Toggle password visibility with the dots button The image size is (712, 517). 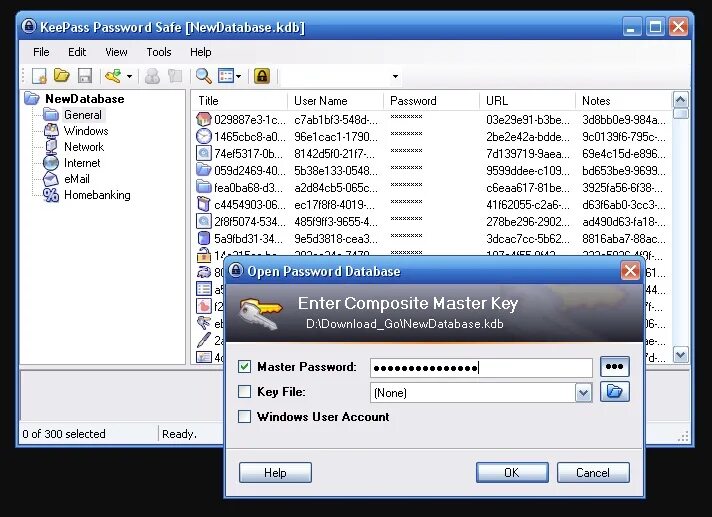tap(614, 367)
